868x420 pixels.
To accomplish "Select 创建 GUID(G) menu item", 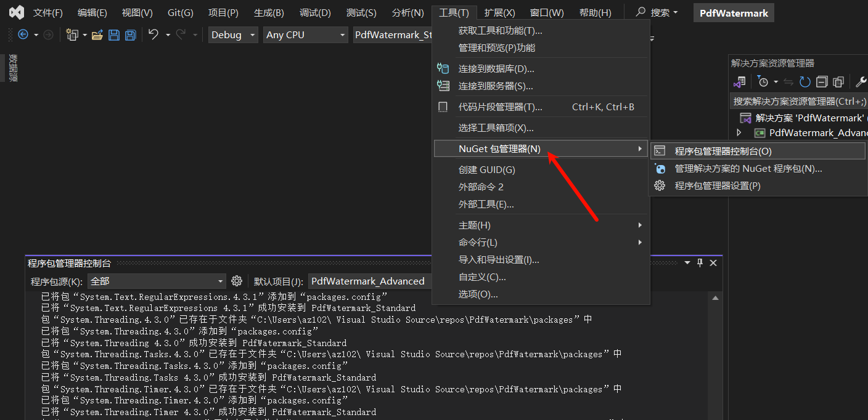I will [x=541, y=169].
